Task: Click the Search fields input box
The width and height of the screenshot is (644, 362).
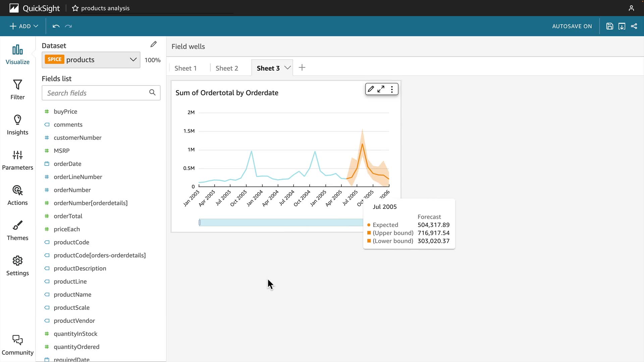Action: 97,93
